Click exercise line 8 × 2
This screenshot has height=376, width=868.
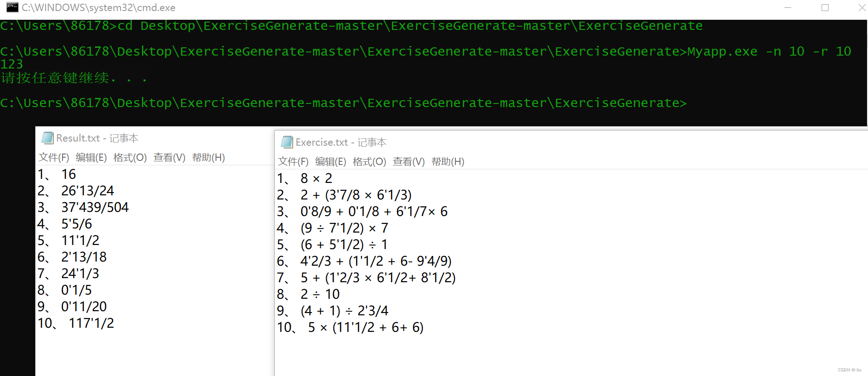(316, 178)
